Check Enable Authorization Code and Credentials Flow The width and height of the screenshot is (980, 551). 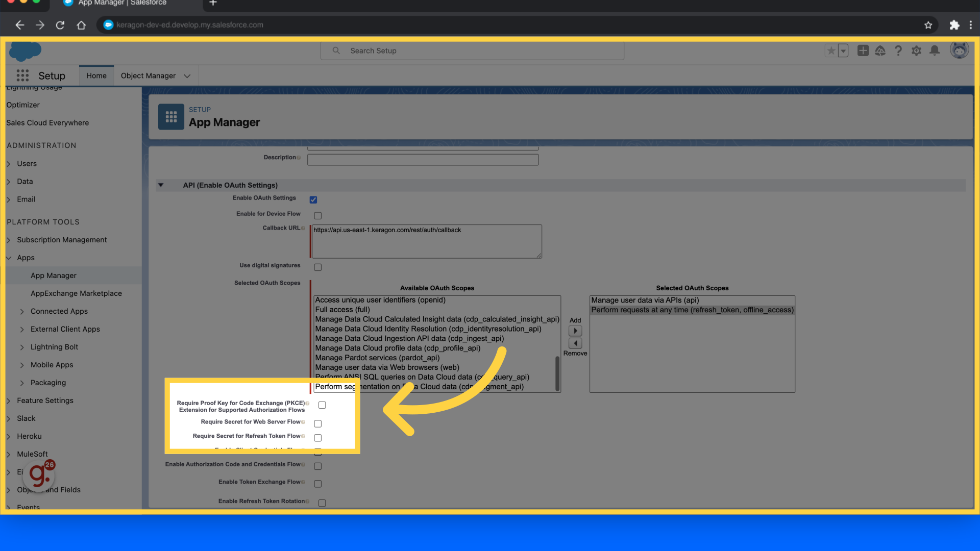[318, 466]
